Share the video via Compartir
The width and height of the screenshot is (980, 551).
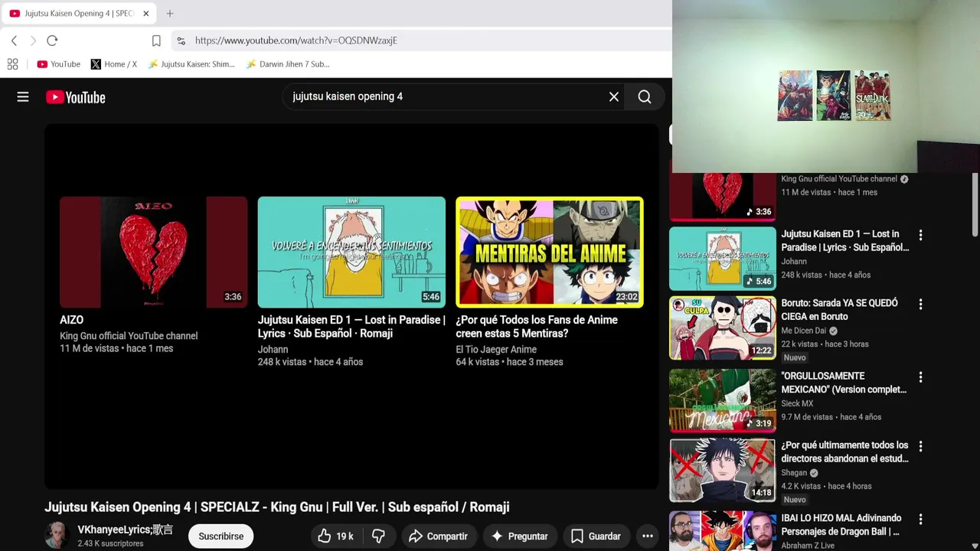pos(438,536)
